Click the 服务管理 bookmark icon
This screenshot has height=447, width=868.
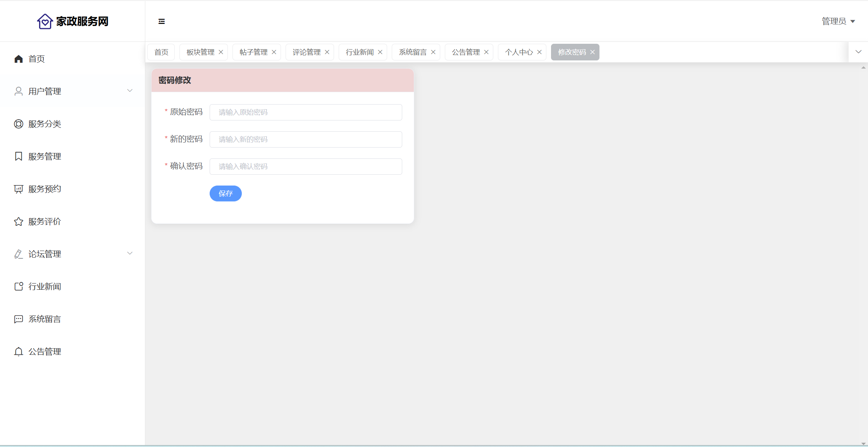19,156
